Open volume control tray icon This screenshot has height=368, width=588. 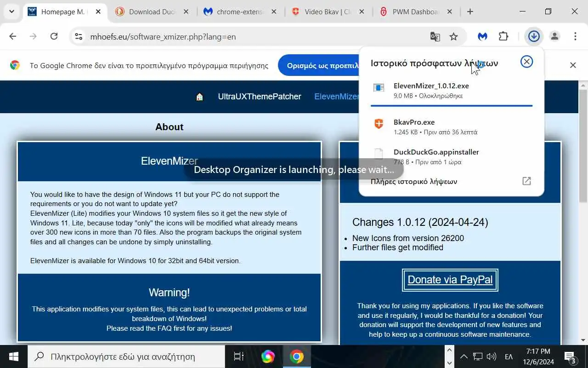(x=492, y=356)
